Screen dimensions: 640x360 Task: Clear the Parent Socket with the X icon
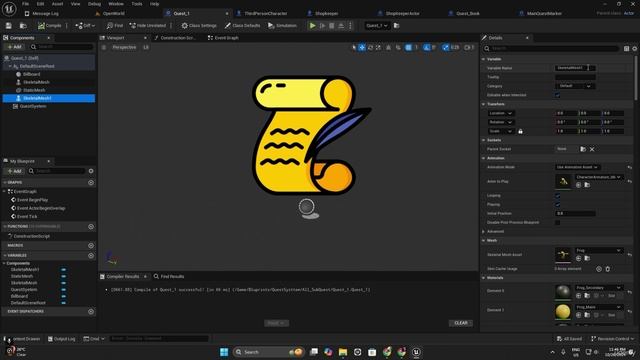point(592,149)
